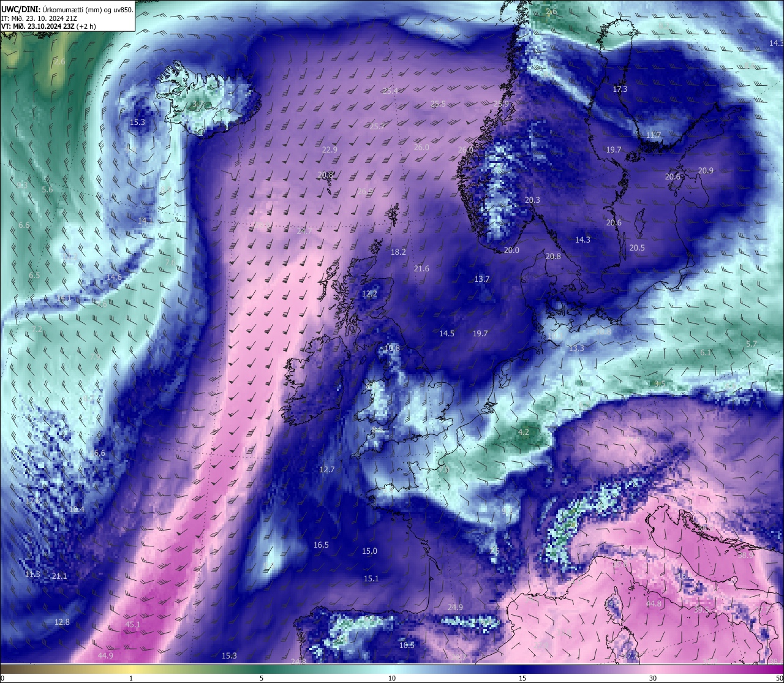Select the 15.1 value label
784x683 pixels.
tap(371, 579)
